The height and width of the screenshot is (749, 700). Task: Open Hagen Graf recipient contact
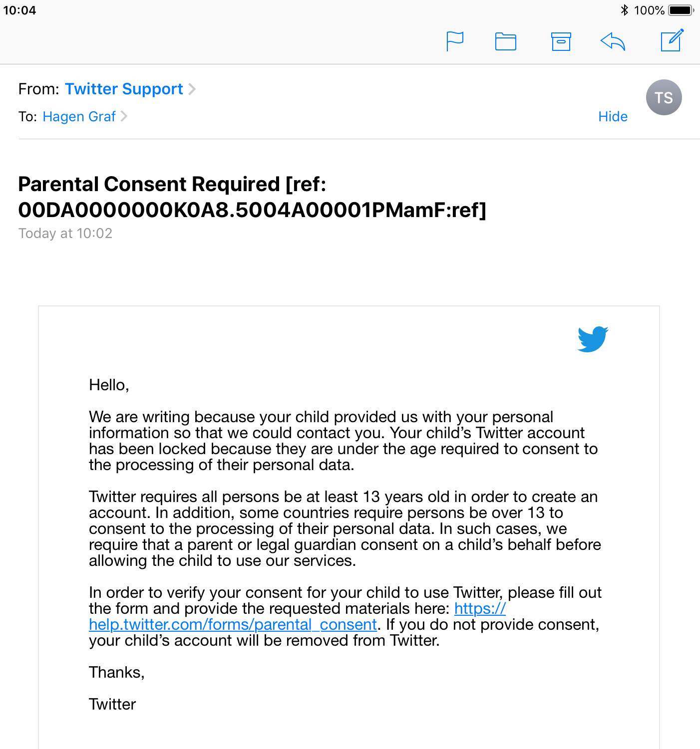[x=79, y=116]
